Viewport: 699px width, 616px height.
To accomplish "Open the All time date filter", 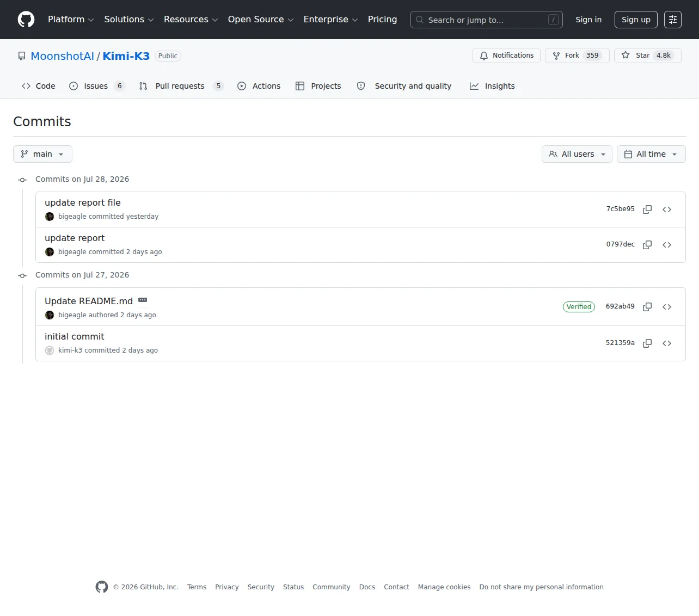I will tap(651, 154).
